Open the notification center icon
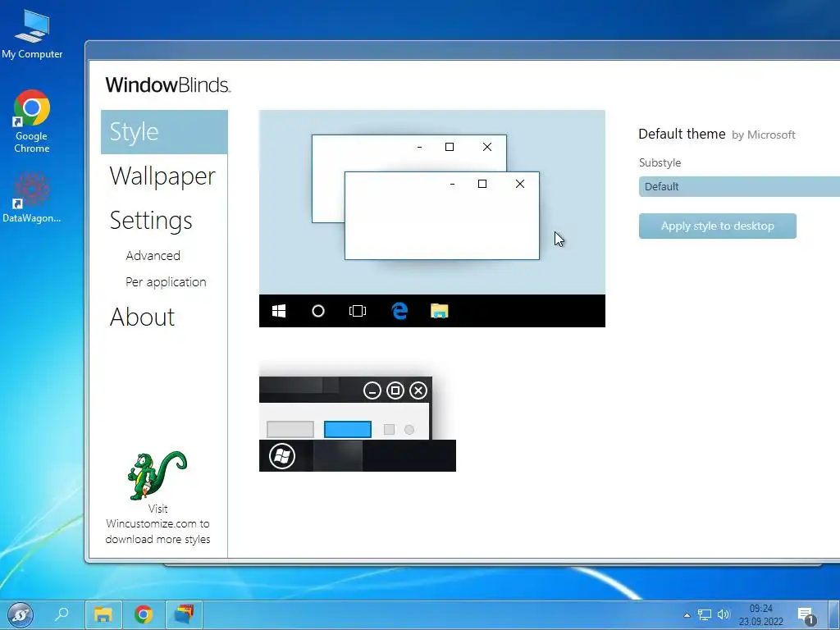 pyautogui.click(x=806, y=616)
